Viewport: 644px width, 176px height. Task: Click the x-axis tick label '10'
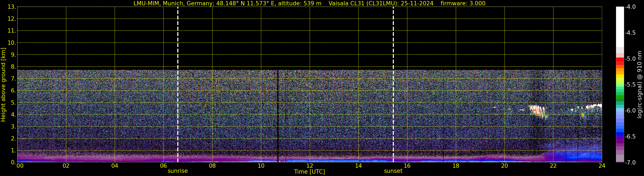click(261, 166)
